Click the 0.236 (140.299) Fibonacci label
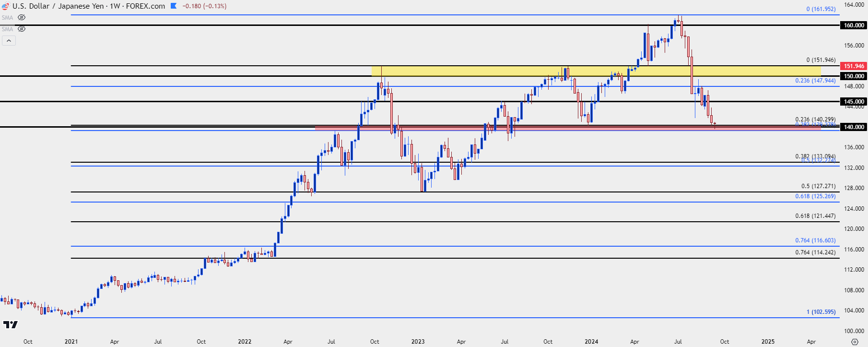 815,120
